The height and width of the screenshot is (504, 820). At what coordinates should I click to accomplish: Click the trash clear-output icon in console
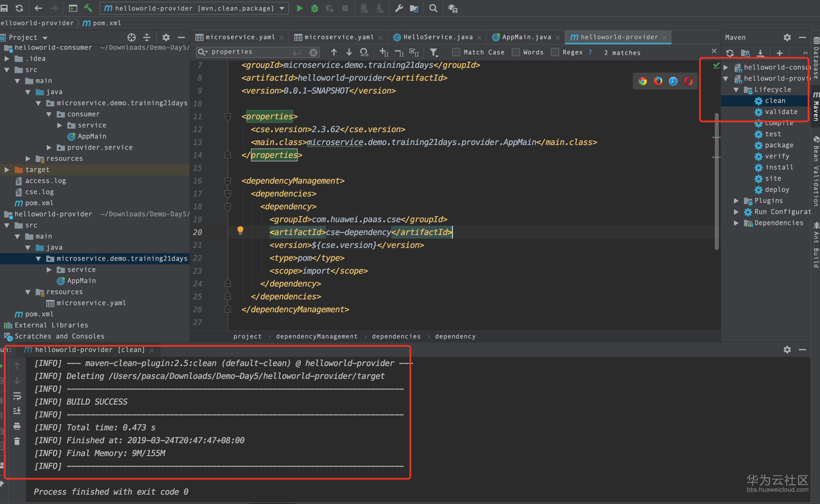[x=17, y=441]
